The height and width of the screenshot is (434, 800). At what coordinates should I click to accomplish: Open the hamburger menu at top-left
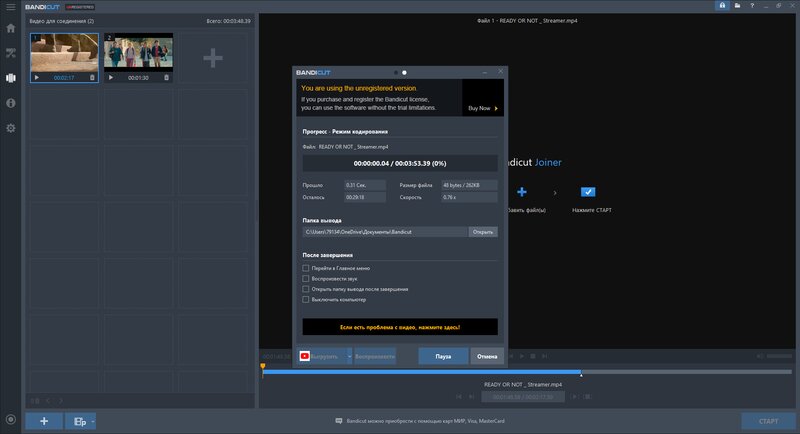tap(11, 7)
